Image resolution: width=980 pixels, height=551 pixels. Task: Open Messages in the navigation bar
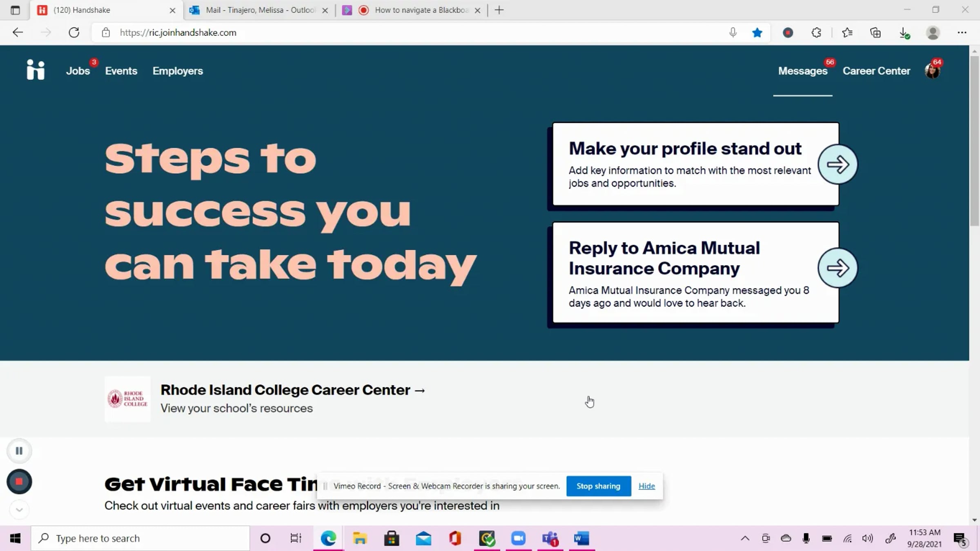pos(803,71)
